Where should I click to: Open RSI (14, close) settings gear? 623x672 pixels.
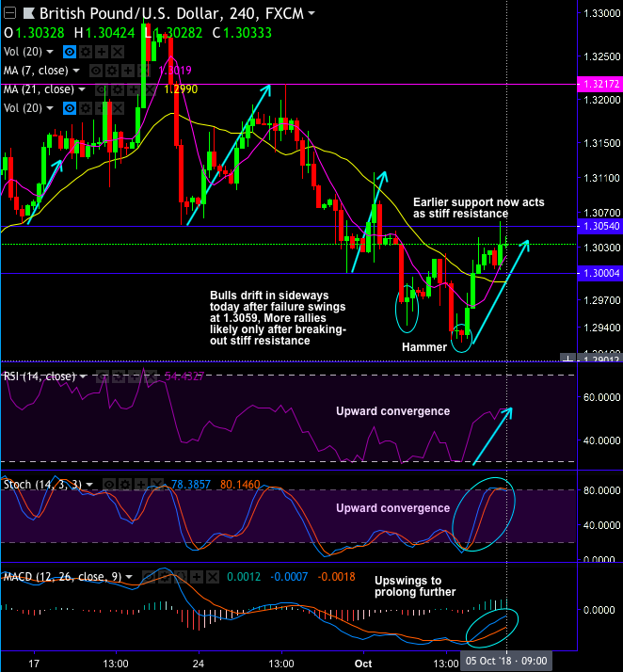(x=118, y=376)
